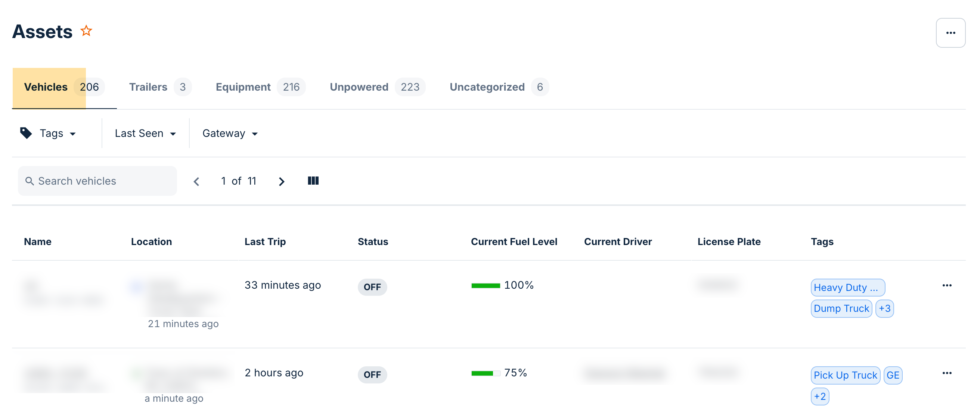Go to previous page of vehicles
Image resolution: width=980 pixels, height=420 pixels.
tap(196, 181)
